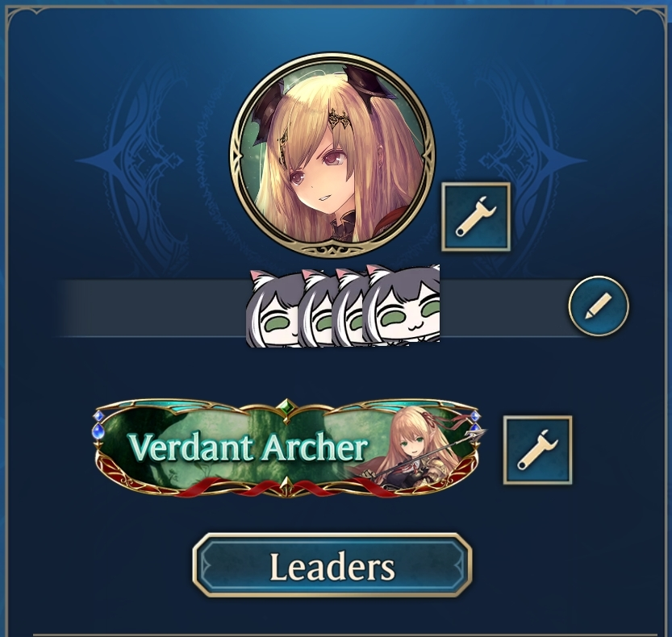
Task: Click the rightmost cat-face sticker with smiling mouth
Action: coord(403,305)
